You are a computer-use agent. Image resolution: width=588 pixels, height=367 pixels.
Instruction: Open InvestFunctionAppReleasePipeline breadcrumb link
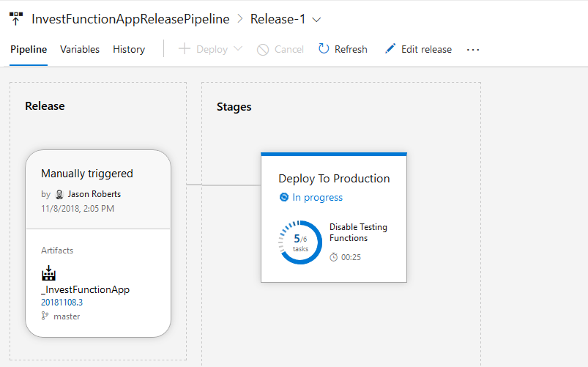130,19
